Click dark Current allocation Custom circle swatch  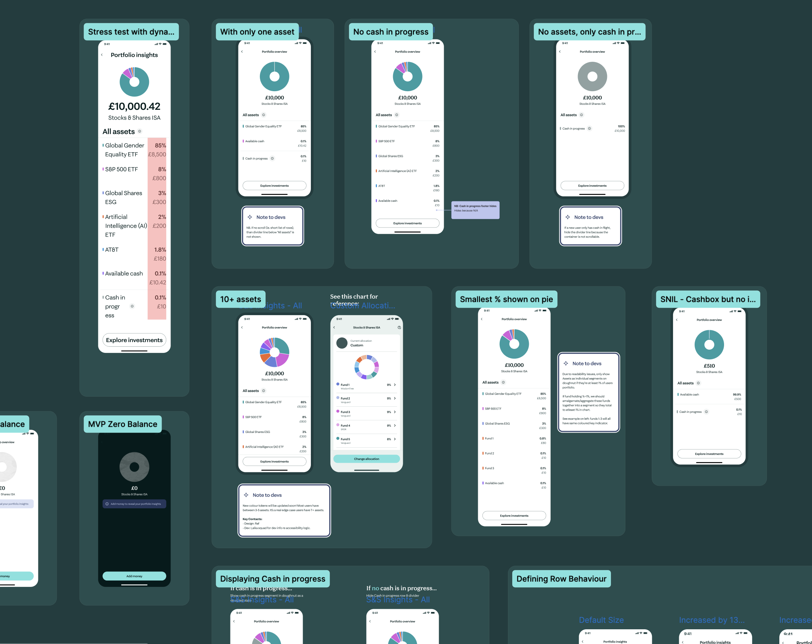click(342, 343)
